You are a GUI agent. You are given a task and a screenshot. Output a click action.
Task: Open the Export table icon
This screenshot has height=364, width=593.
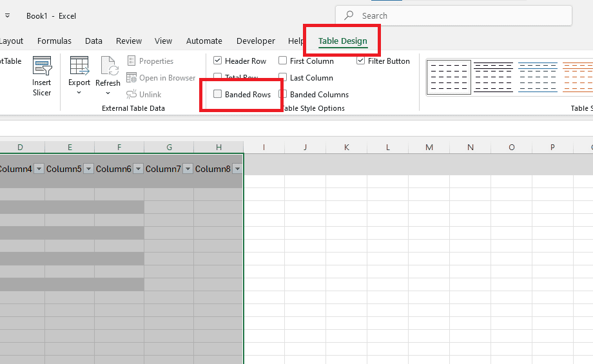tap(79, 66)
